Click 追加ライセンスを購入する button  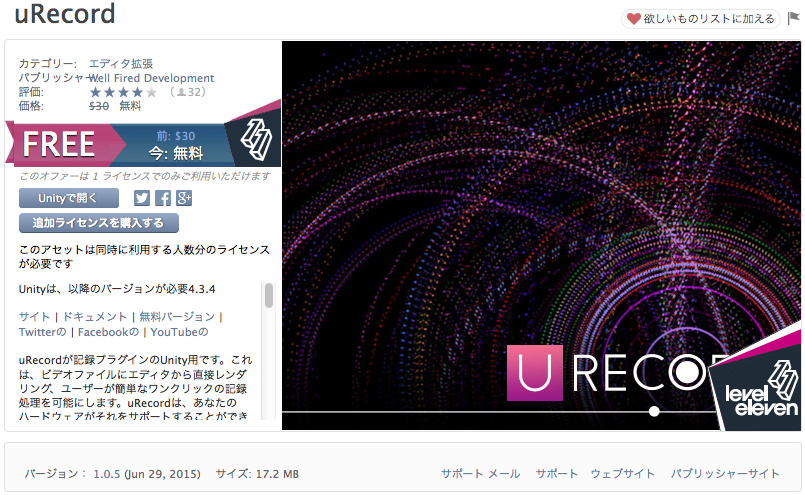[99, 223]
